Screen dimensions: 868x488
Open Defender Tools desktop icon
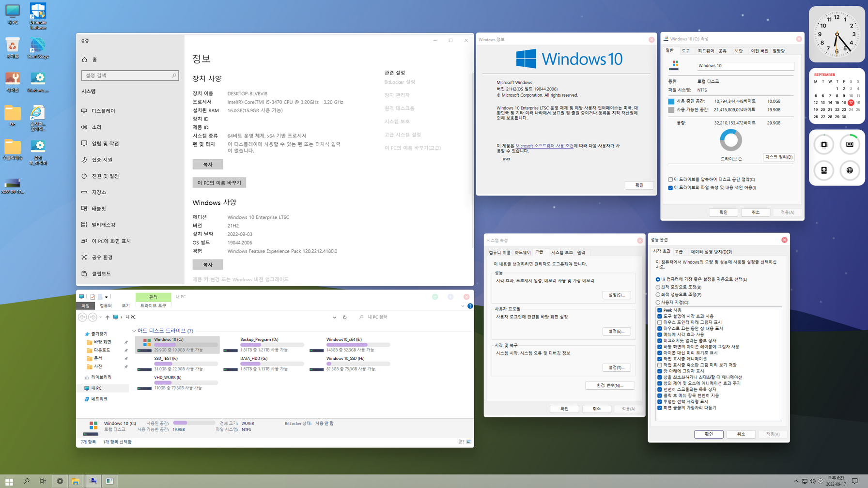38,15
